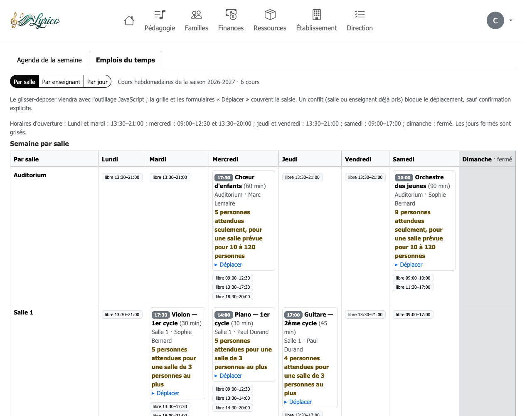The width and height of the screenshot is (532, 416).
Task: Switch to Par enseignant view
Action: tap(61, 82)
